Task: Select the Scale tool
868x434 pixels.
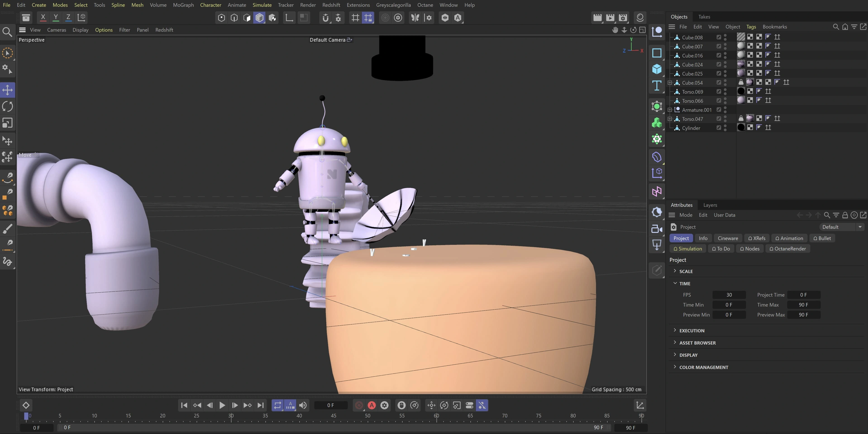Action: pos(7,123)
